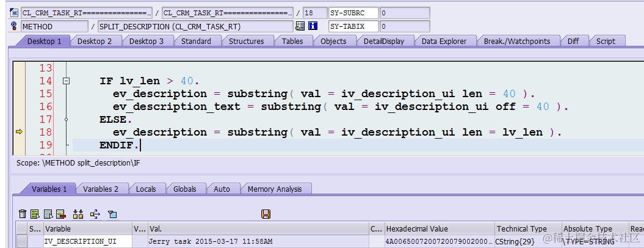This screenshot has width=644, height=248.
Task: Click the SY-TABIX value field
Action: (405, 26)
